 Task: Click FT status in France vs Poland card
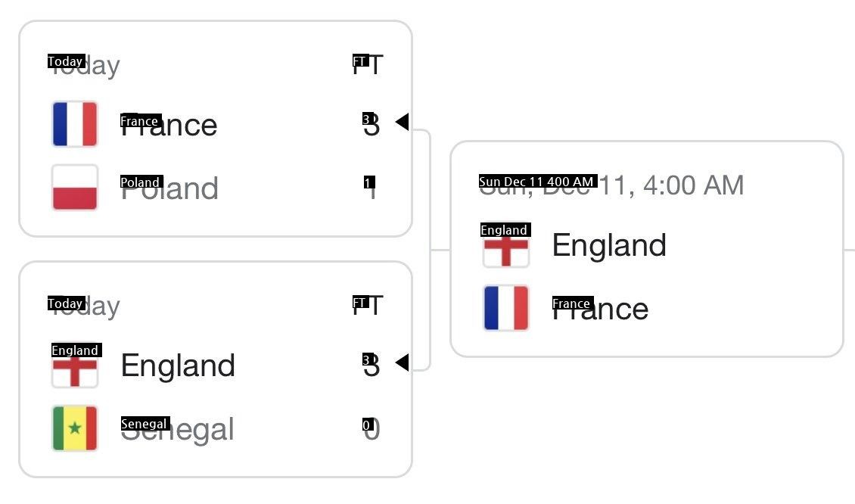[x=368, y=65]
